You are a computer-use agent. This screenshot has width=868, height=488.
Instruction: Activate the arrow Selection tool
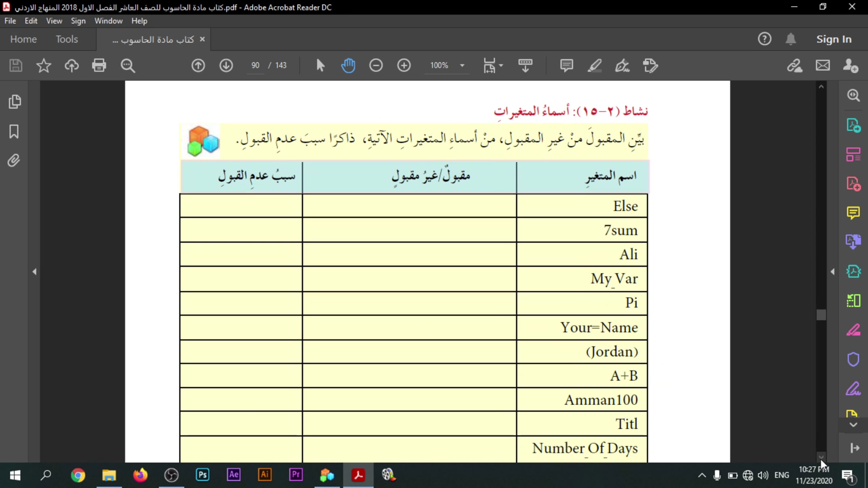[320, 65]
